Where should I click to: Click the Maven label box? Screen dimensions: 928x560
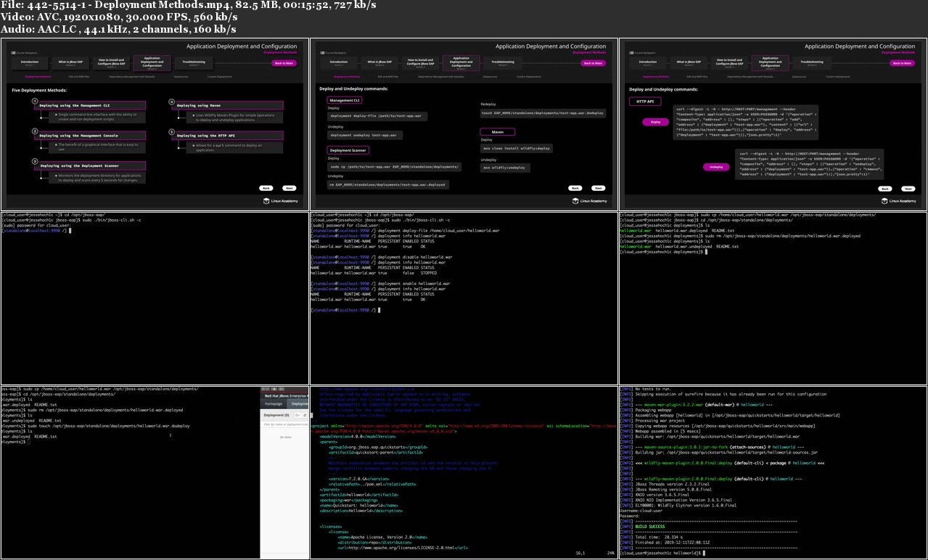498,132
